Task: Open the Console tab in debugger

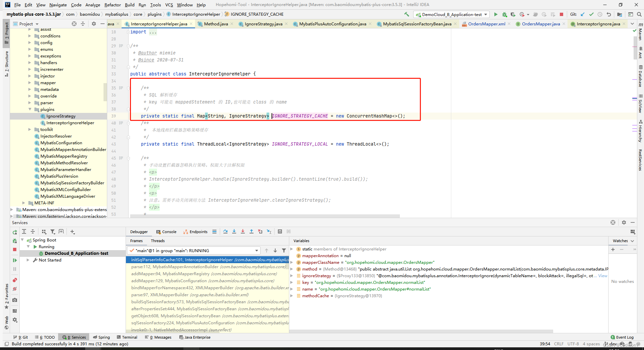Action: 166,232
